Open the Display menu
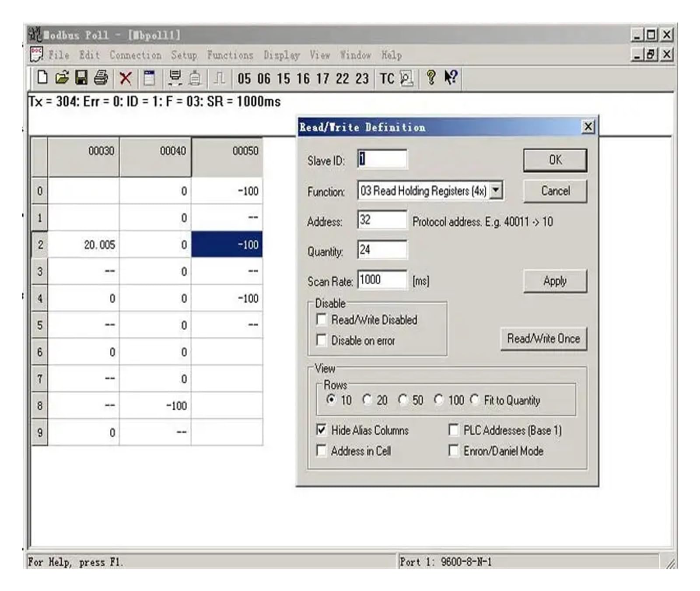 pyautogui.click(x=282, y=55)
